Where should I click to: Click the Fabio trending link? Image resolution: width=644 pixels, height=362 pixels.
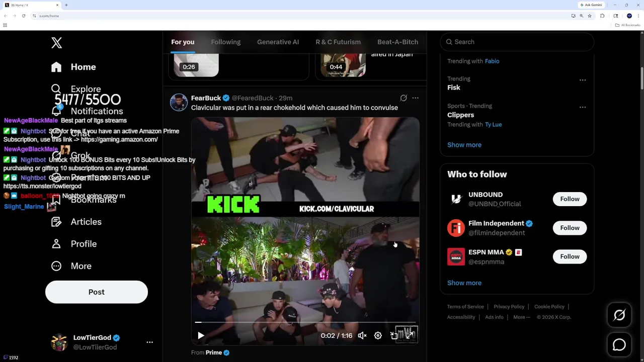(x=492, y=61)
